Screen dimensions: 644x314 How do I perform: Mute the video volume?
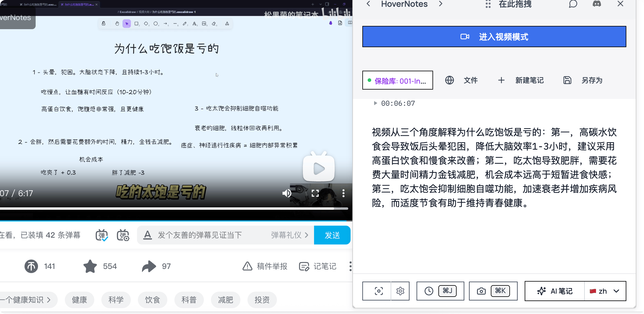(x=286, y=193)
